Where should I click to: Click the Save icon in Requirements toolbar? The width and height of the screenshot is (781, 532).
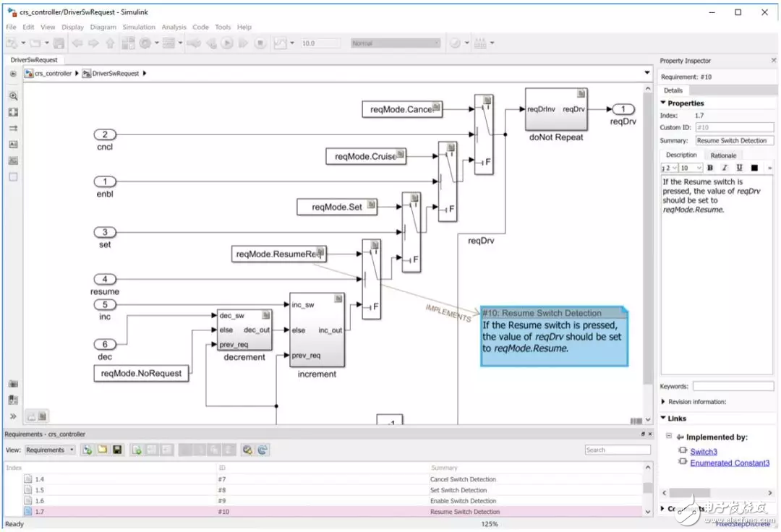coord(116,450)
